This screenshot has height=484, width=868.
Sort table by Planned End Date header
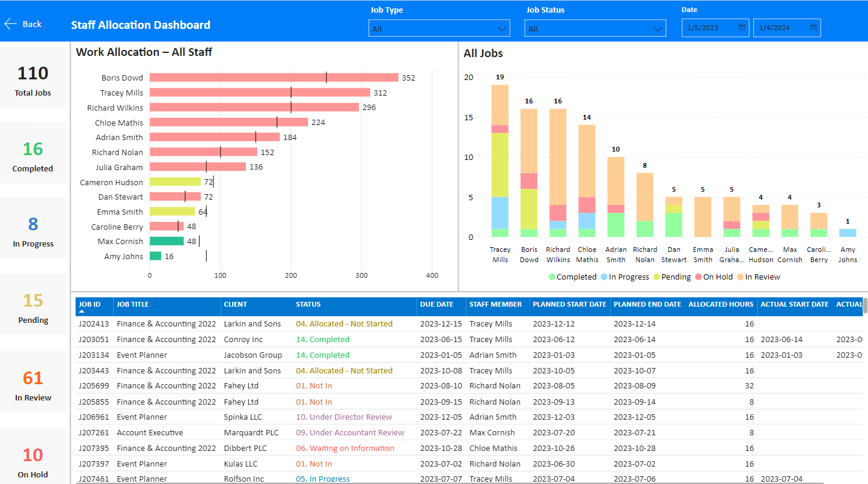pyautogui.click(x=647, y=304)
